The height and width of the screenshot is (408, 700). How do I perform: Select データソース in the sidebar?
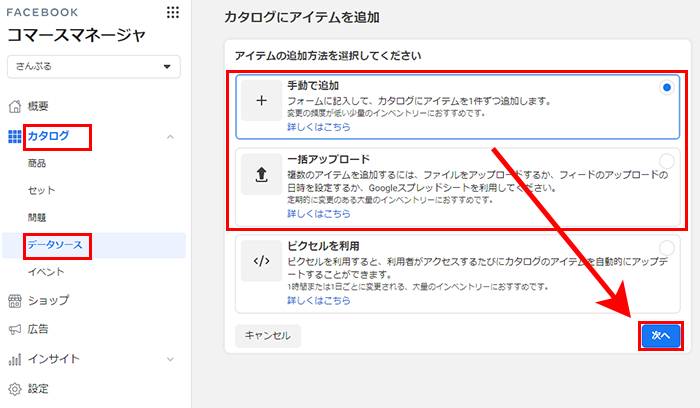[x=55, y=245]
